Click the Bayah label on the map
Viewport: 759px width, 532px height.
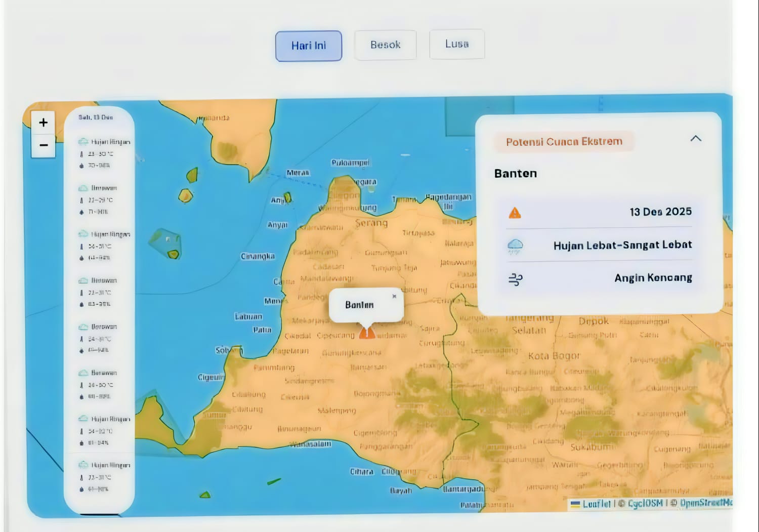[401, 490]
